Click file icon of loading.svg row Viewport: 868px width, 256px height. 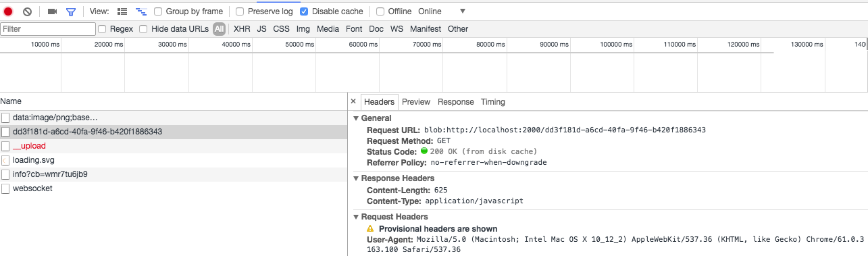[x=5, y=160]
